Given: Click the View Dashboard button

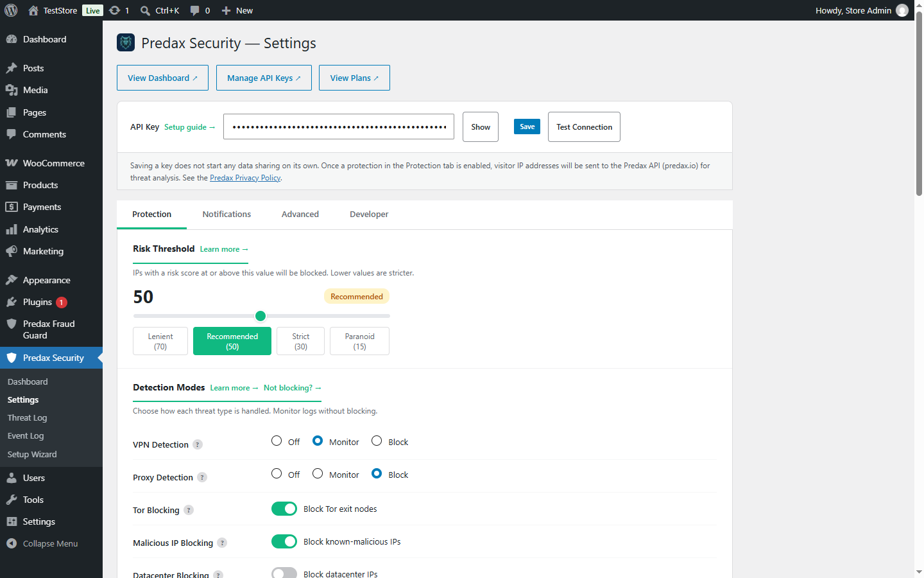Looking at the screenshot, I should tap(162, 78).
